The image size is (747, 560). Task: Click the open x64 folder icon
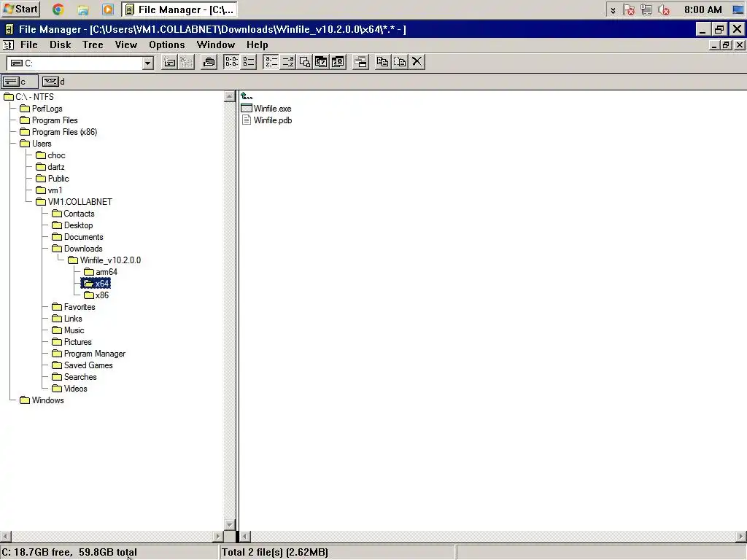(x=88, y=284)
